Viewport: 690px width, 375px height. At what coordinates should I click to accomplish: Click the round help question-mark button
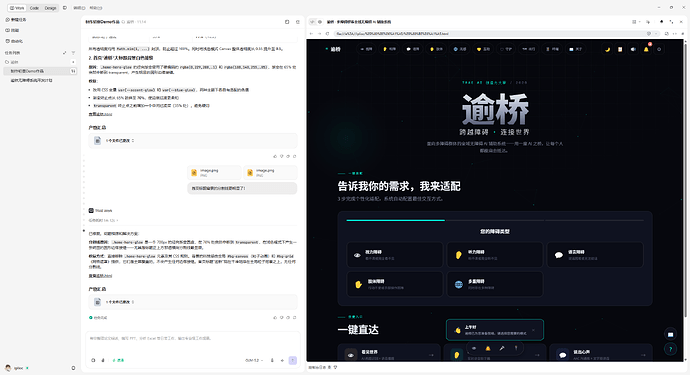tap(670, 349)
